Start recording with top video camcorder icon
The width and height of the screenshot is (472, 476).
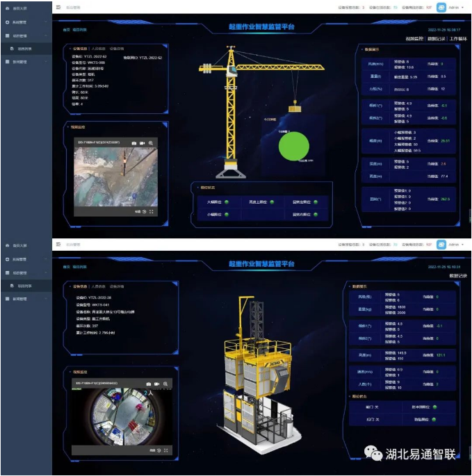click(x=143, y=142)
